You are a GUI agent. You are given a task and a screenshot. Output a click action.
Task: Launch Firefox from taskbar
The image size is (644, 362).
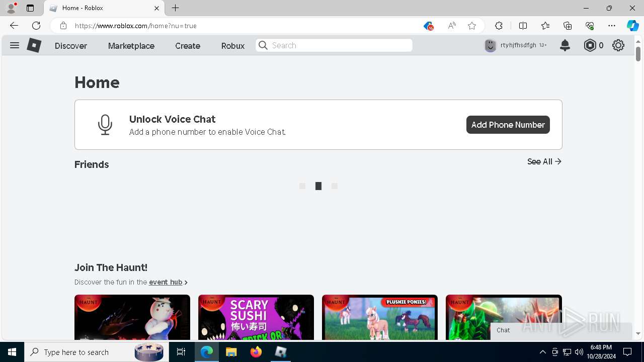click(256, 352)
